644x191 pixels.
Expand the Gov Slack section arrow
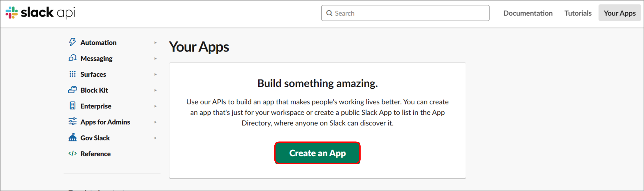click(155, 138)
